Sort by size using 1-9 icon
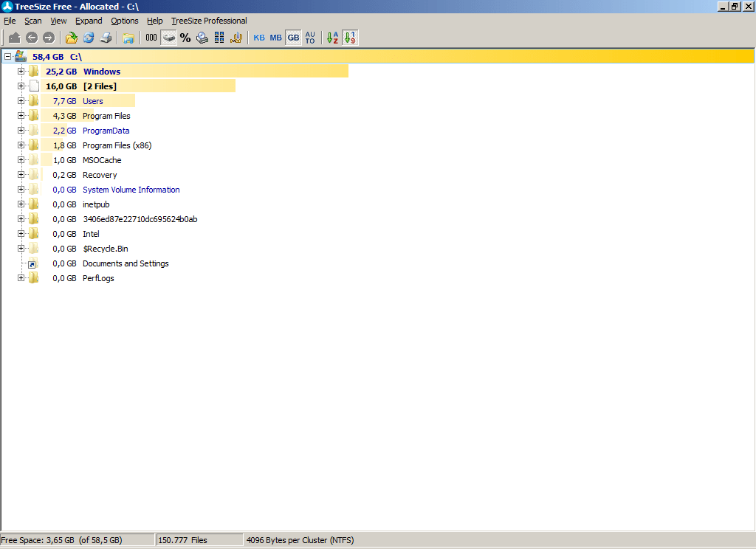756x549 pixels. point(350,38)
